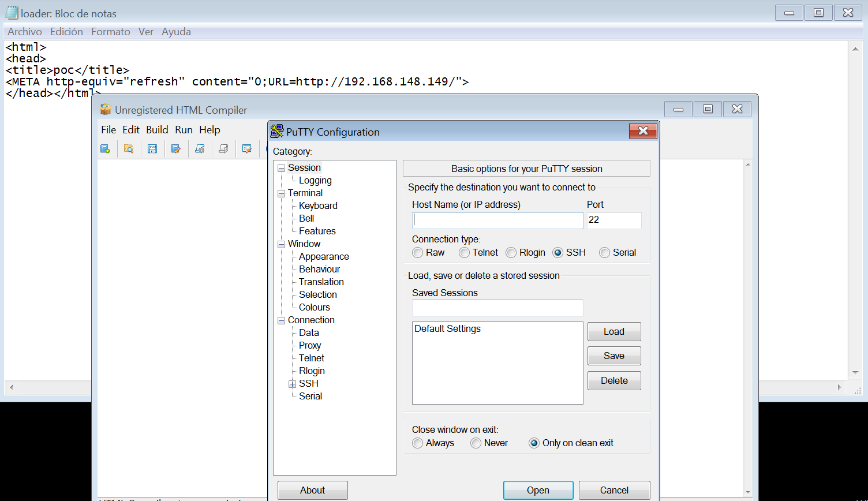The image size is (868, 501).
Task: Click the Edit Project pencil-book icon in HTML Compiler
Action: 176,149
